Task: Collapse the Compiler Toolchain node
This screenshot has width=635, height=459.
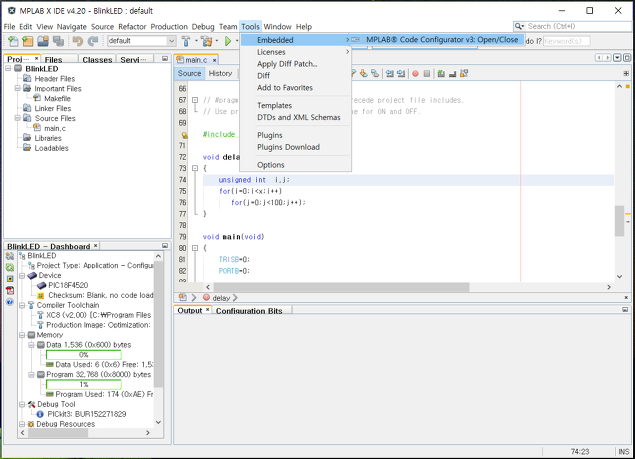Action: click(22, 305)
